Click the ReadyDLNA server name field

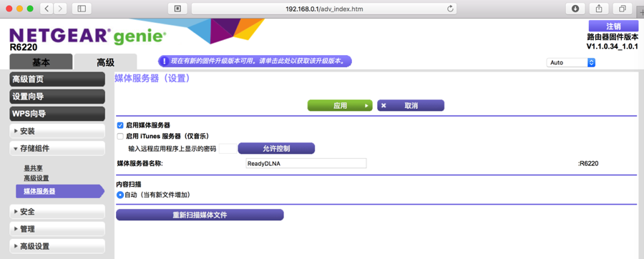coord(306,163)
